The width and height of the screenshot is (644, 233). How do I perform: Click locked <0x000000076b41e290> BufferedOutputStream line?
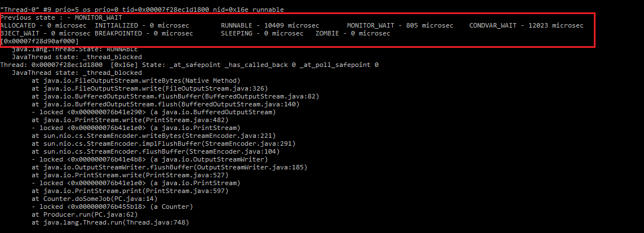click(x=154, y=112)
